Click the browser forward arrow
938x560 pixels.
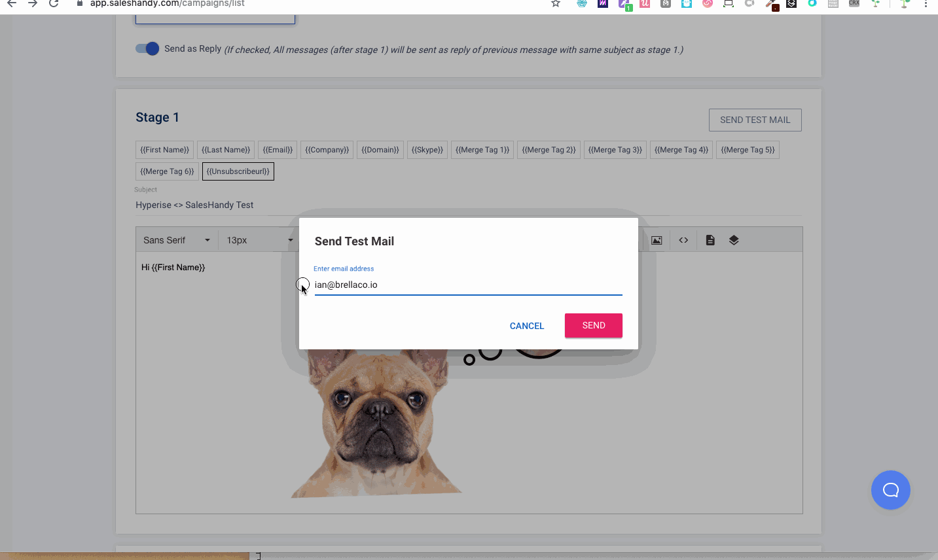33,3
